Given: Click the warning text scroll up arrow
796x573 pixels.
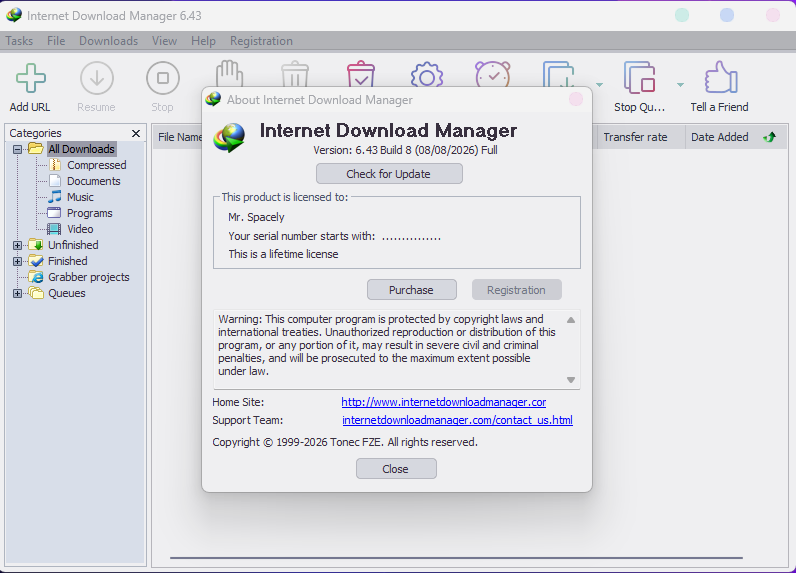Looking at the screenshot, I should (571, 320).
